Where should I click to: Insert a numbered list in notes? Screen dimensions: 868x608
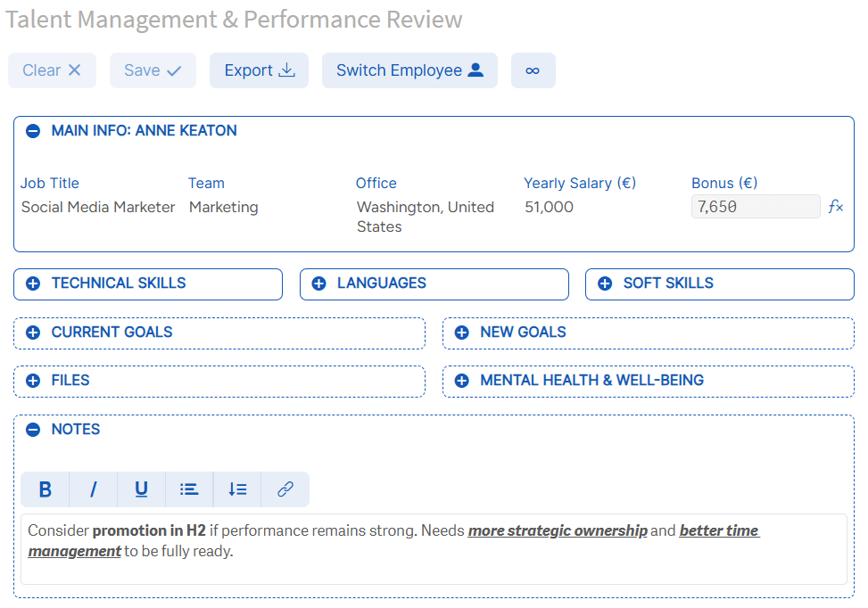(237, 489)
